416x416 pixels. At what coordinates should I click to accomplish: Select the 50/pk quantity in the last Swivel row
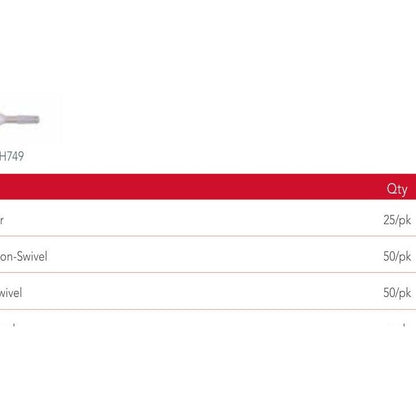coord(397,293)
